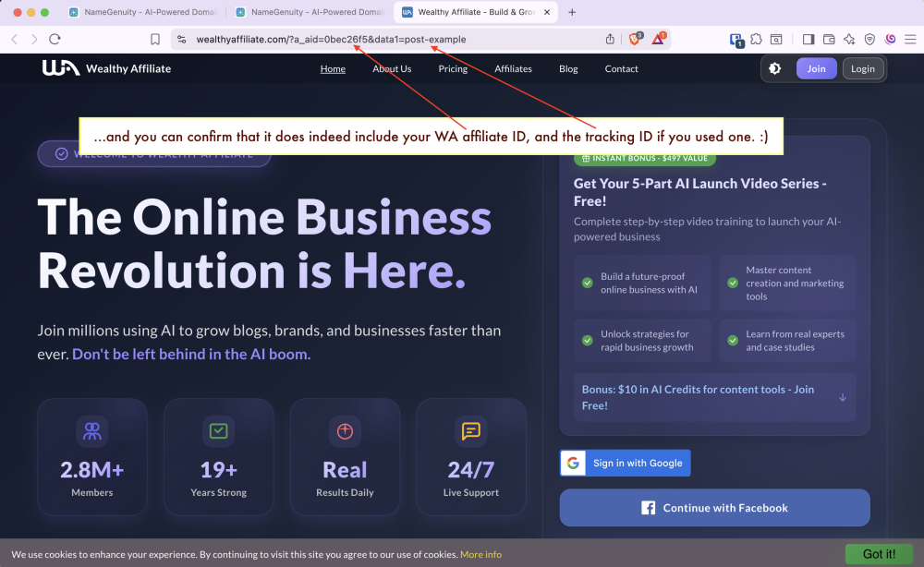This screenshot has height=567, width=924.
Task: Switch to the first NameGenuity tab
Action: pos(143,12)
